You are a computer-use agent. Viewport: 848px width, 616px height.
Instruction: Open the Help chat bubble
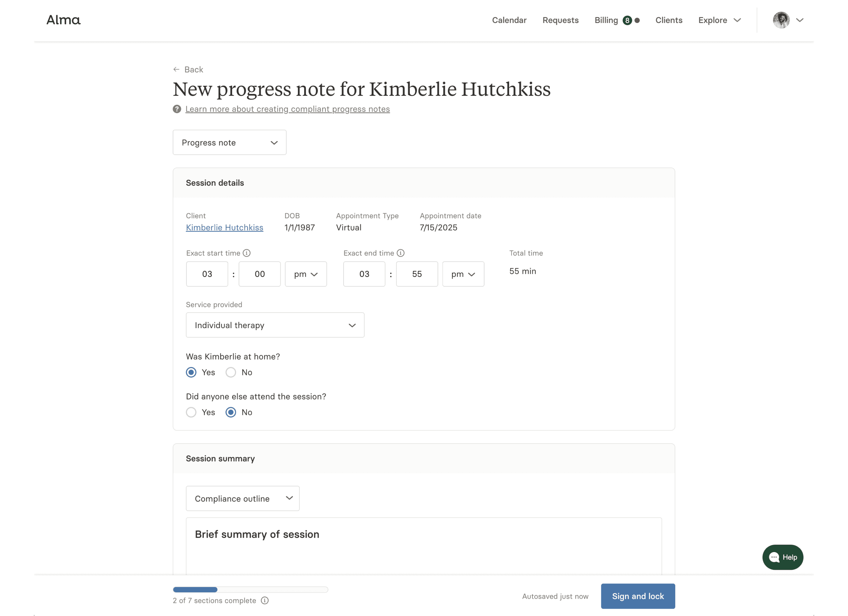pos(783,557)
